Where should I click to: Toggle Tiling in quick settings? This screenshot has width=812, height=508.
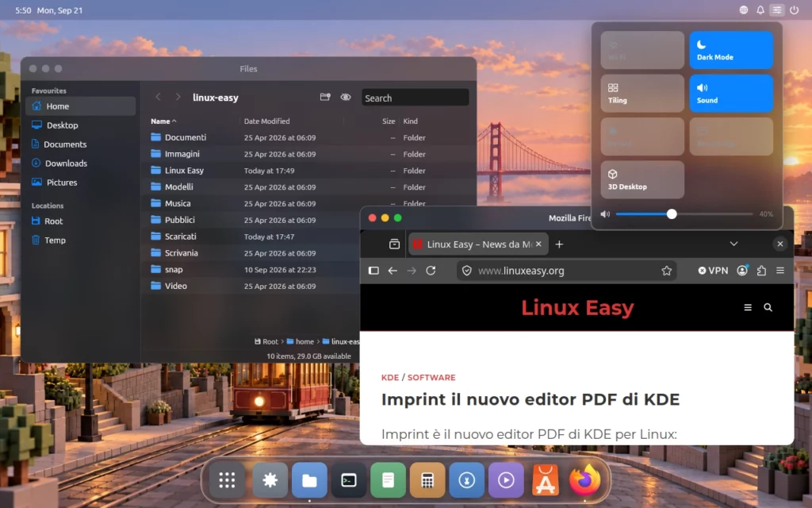(x=642, y=94)
